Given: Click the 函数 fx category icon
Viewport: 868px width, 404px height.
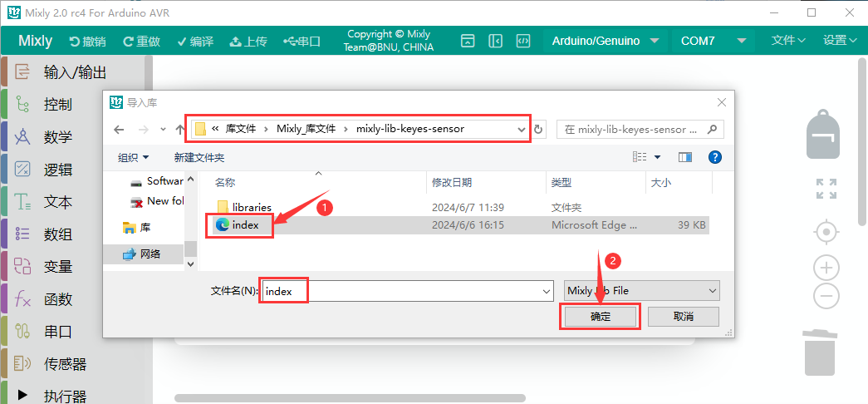Looking at the screenshot, I should tap(22, 299).
